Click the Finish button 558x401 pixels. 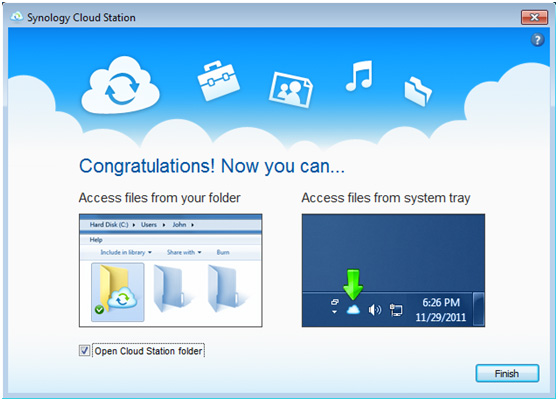coord(507,373)
